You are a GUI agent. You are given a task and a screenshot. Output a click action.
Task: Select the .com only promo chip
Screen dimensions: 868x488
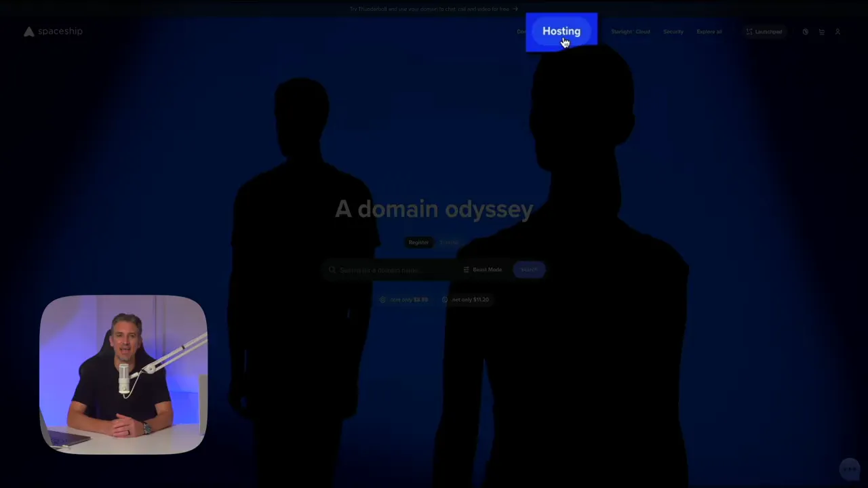click(404, 300)
